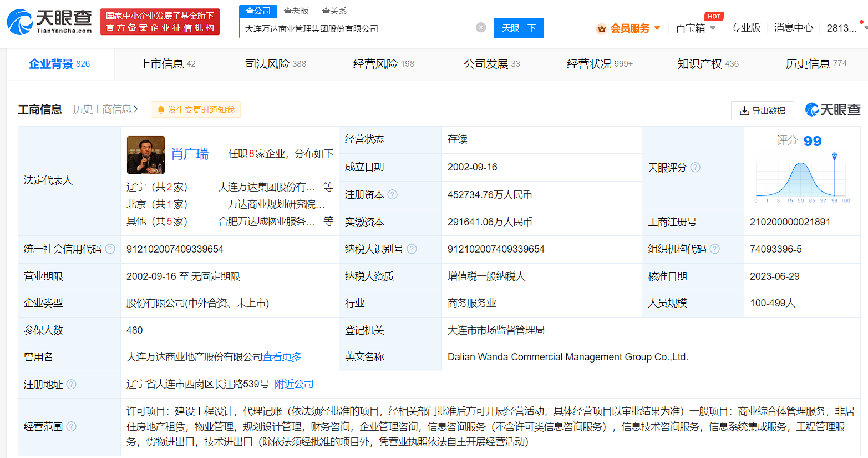Select 经营状况 tab
Screen dimensions: 868x458
600,64
